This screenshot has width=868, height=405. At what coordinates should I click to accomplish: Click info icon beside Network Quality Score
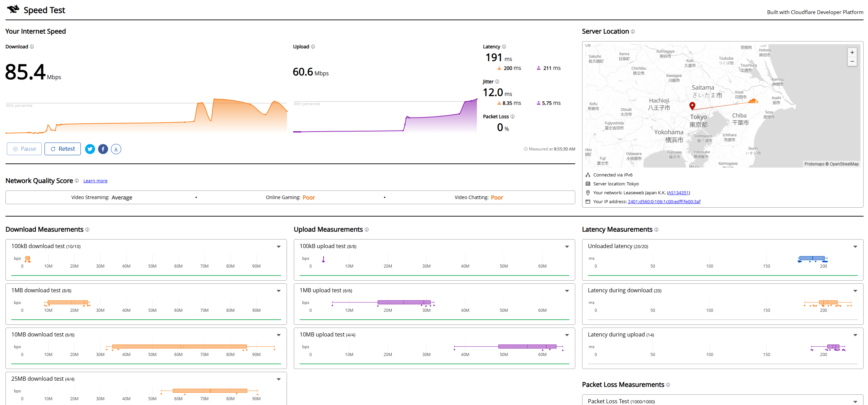coord(77,181)
